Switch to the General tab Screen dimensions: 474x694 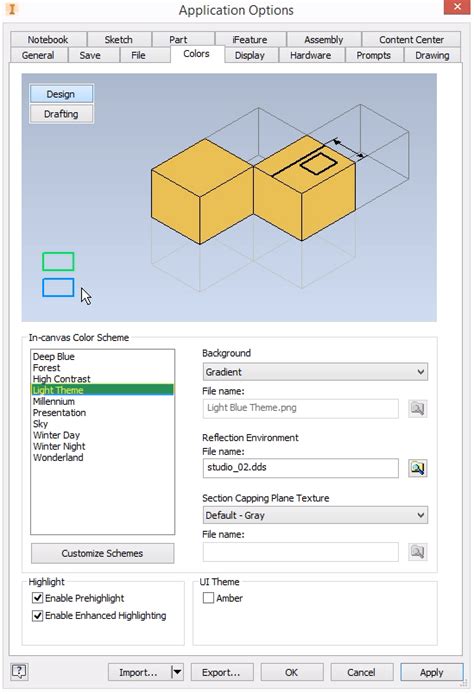pyautogui.click(x=38, y=55)
